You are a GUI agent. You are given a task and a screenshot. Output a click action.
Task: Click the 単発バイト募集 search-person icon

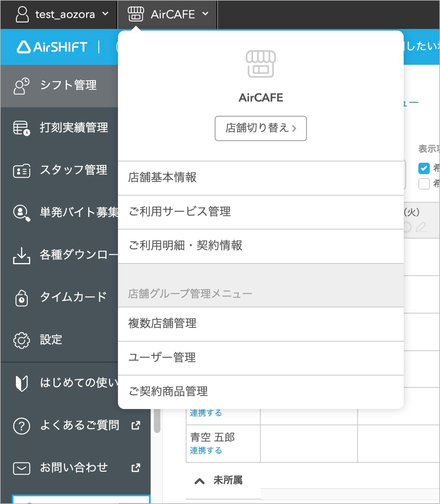[x=21, y=213]
